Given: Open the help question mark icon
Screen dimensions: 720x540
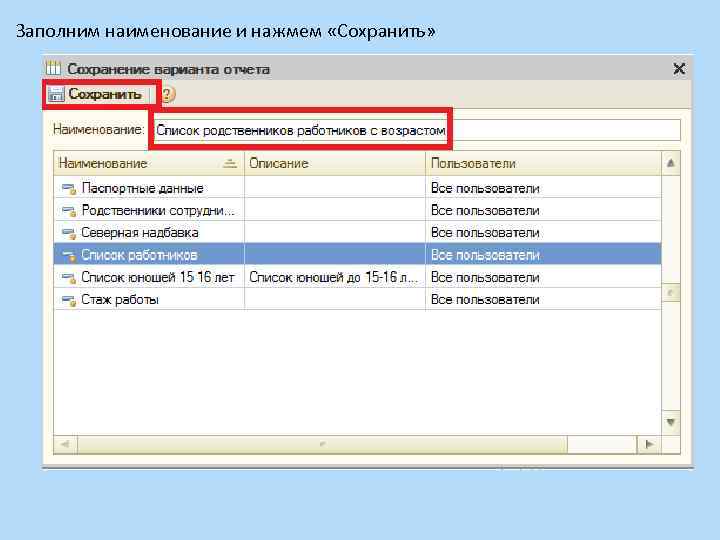Looking at the screenshot, I should pos(168,95).
